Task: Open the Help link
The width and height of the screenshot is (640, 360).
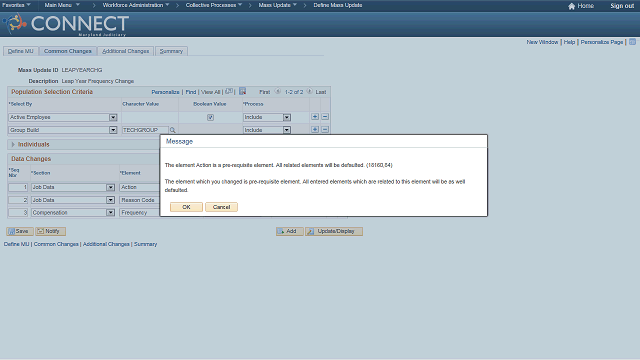Action: click(x=569, y=42)
